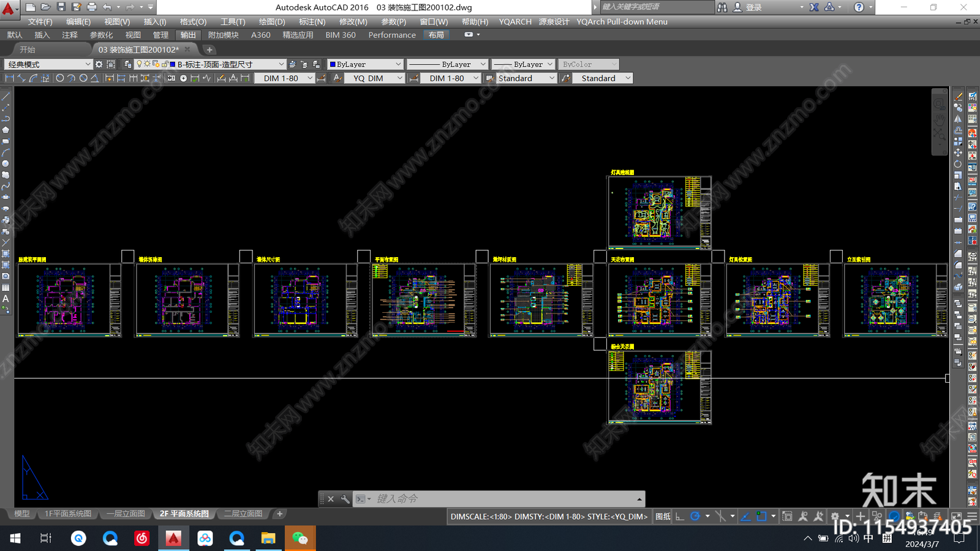
Task: Click the 图纸 paper space button
Action: pyautogui.click(x=663, y=517)
